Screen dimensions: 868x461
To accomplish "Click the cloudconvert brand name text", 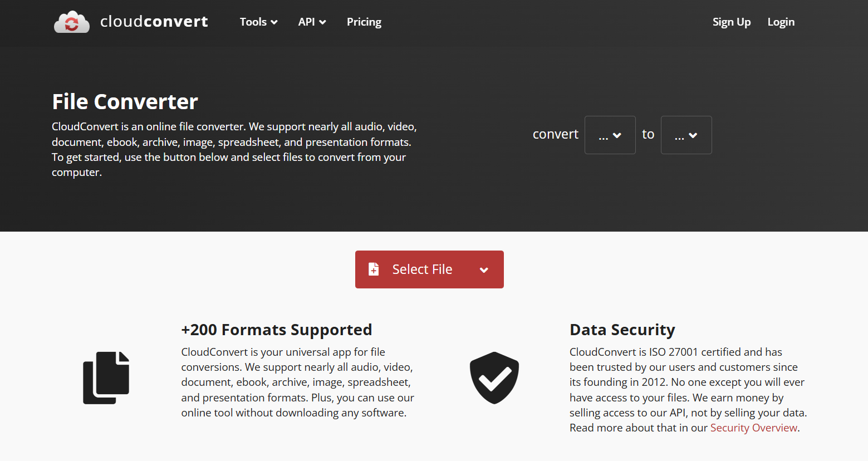I will pos(154,21).
